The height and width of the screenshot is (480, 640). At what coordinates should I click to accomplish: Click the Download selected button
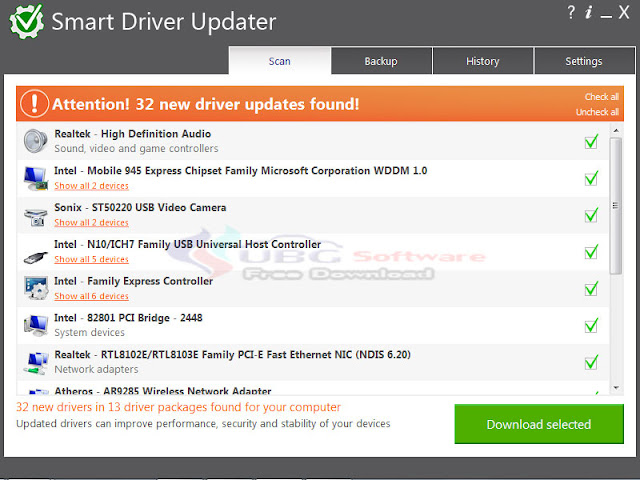pyautogui.click(x=539, y=424)
